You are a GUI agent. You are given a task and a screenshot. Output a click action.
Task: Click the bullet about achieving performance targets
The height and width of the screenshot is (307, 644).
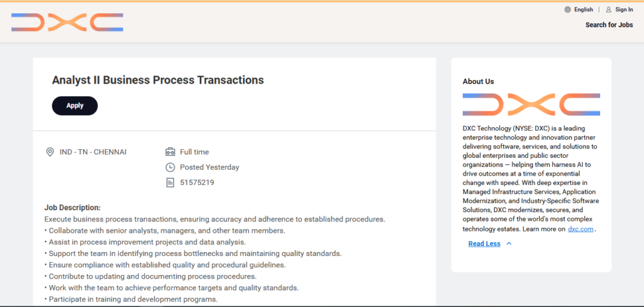coord(171,287)
